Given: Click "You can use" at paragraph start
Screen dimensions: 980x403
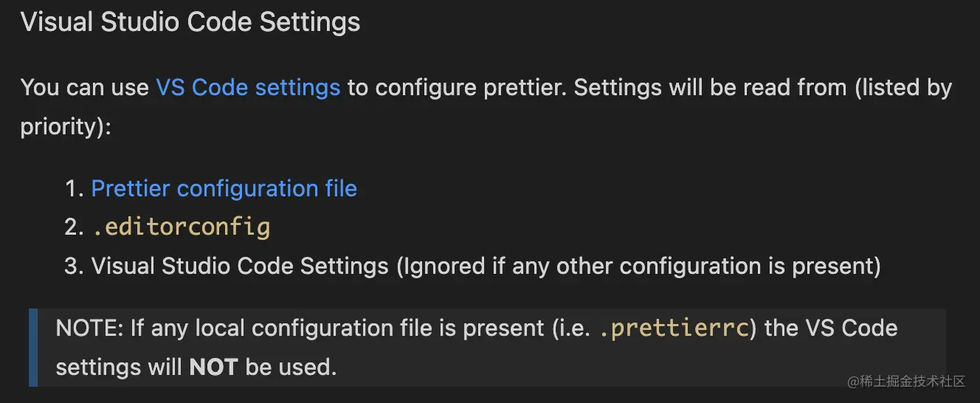Looking at the screenshot, I should coord(84,88).
